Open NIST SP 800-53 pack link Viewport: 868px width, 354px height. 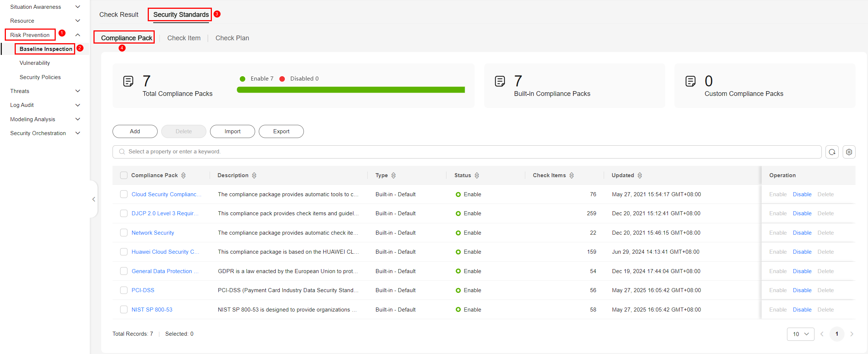152,310
